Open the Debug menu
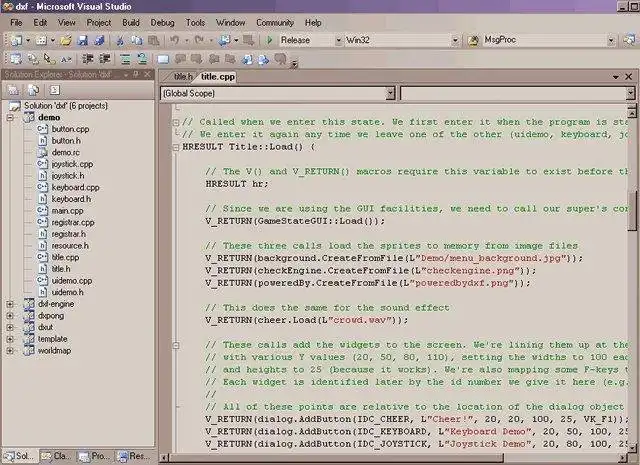 click(x=162, y=23)
